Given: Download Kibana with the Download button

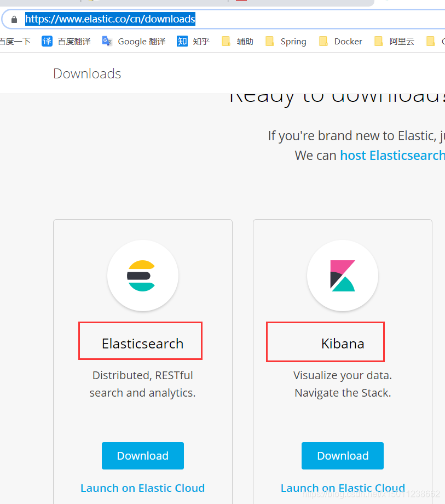Looking at the screenshot, I should pyautogui.click(x=343, y=456).
